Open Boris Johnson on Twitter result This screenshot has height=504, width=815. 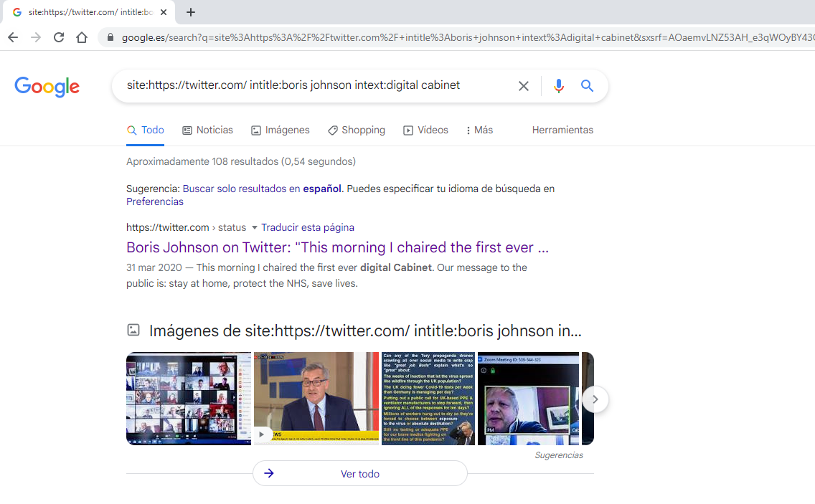tap(337, 247)
